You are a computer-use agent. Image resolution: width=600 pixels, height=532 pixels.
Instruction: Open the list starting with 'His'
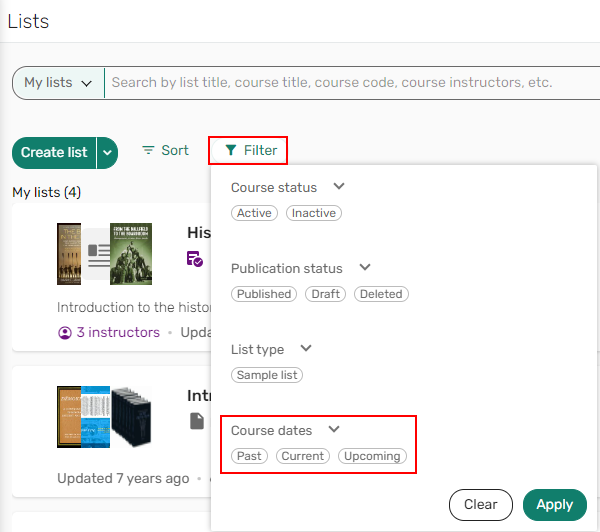(199, 233)
